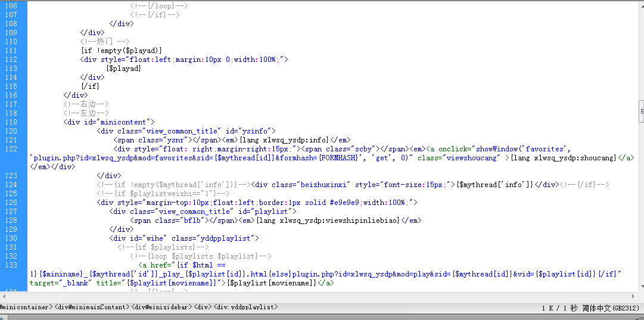Click the '<!--{if $playlists}-->' comment
The height and width of the screenshot is (320, 644).
click(x=163, y=247)
